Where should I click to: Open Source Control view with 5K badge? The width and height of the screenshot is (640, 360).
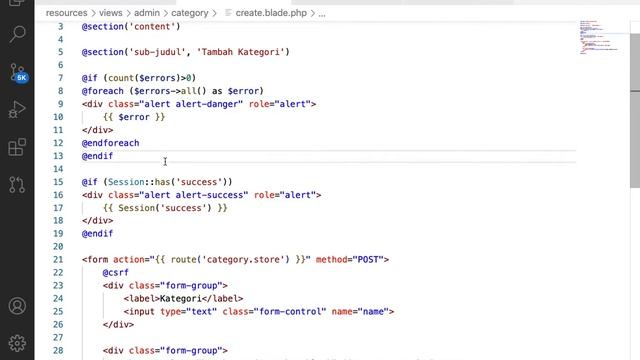coord(18,73)
